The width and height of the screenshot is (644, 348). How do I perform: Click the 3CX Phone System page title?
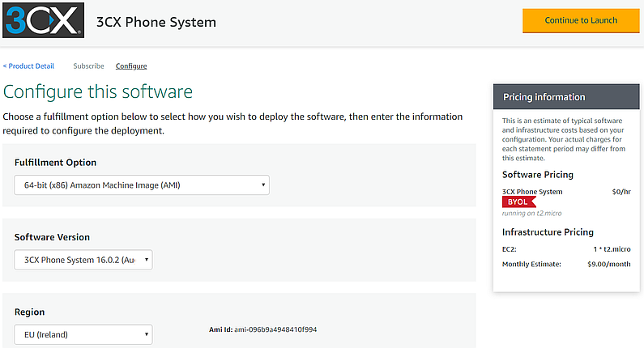click(x=156, y=22)
